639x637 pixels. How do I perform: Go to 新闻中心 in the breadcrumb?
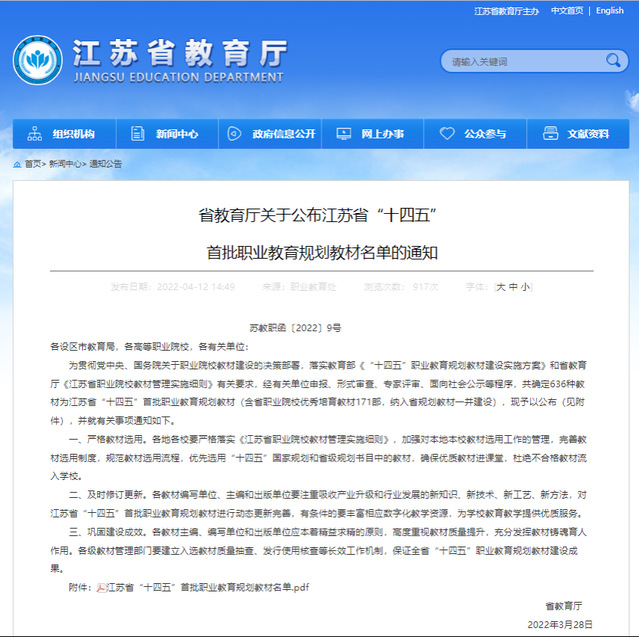click(x=65, y=164)
